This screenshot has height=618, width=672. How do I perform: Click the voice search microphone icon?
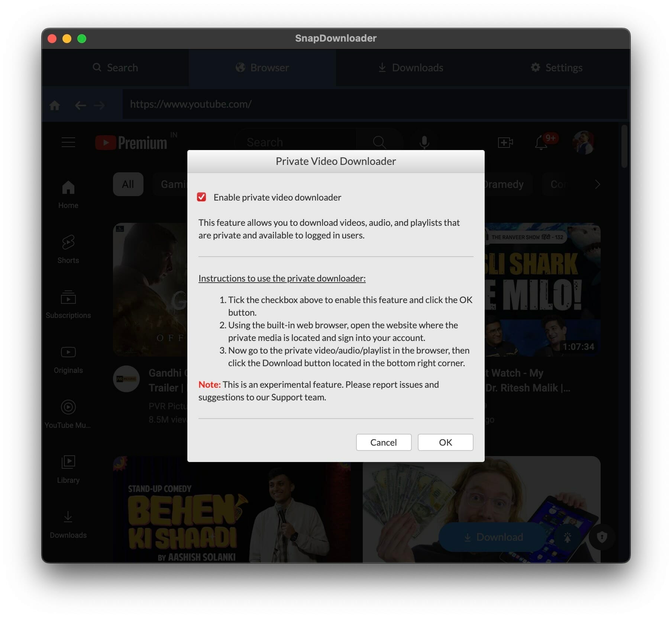pyautogui.click(x=424, y=142)
